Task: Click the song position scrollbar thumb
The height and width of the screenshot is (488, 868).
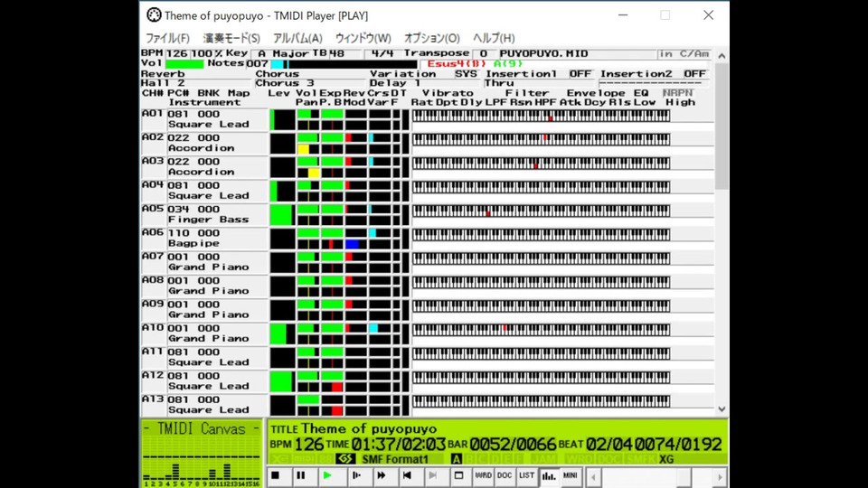Action: tap(684, 477)
